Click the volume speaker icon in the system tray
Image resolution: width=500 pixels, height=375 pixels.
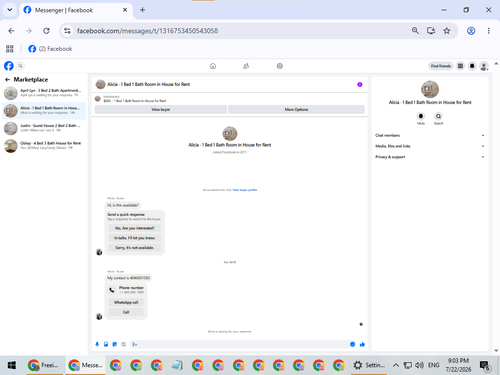[419, 365]
